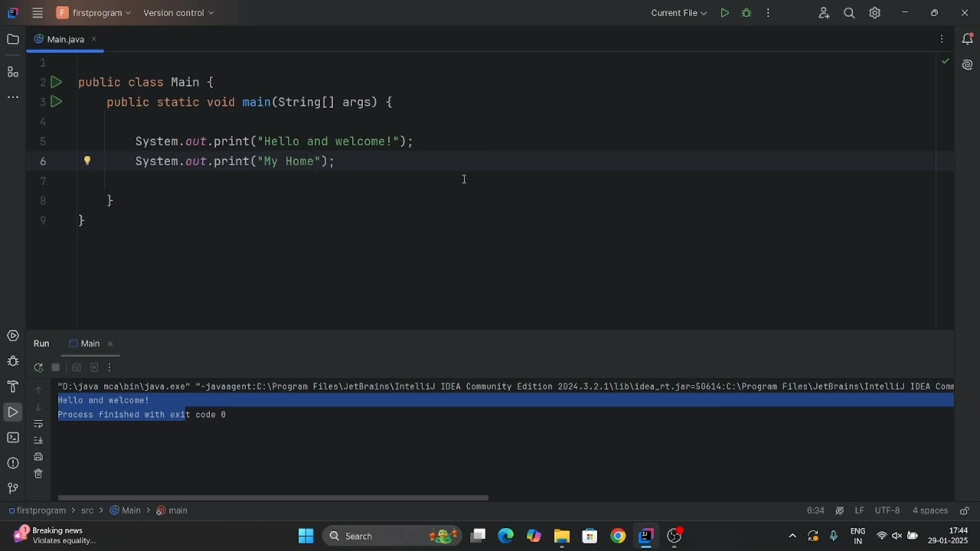Click the Run panel title label
The image size is (980, 551).
click(x=41, y=344)
